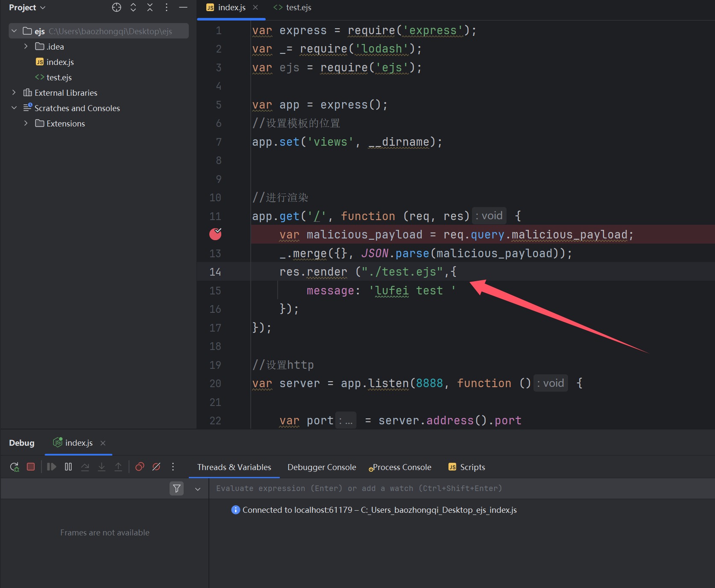Click the Select Opened File crosshair icon
The height and width of the screenshot is (588, 715).
click(x=117, y=7)
